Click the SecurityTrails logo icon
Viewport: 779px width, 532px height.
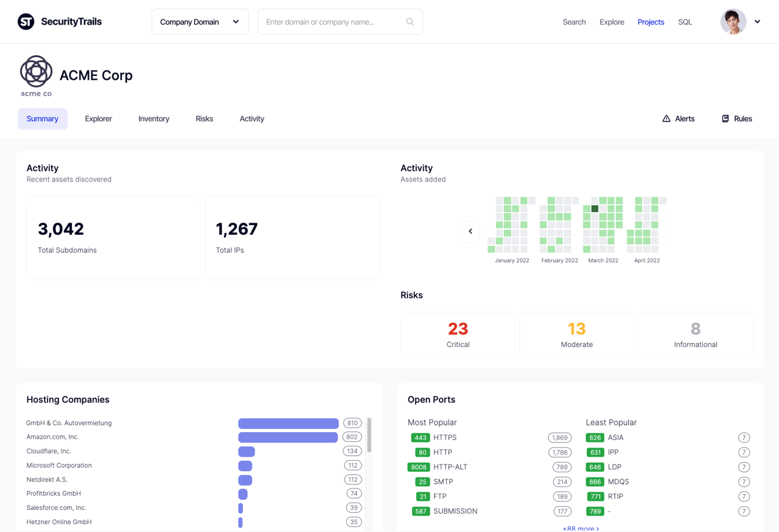pos(26,21)
